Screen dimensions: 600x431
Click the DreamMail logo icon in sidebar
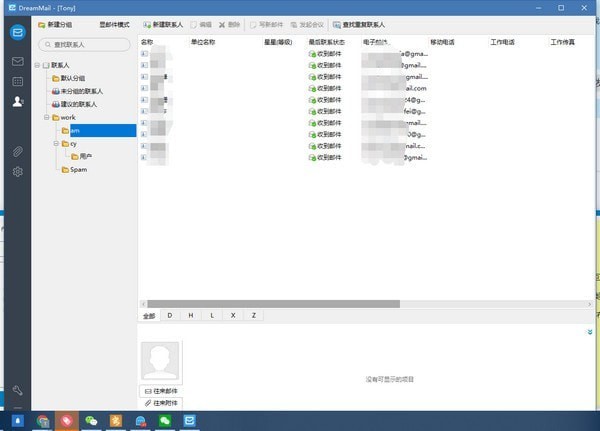[x=17, y=32]
